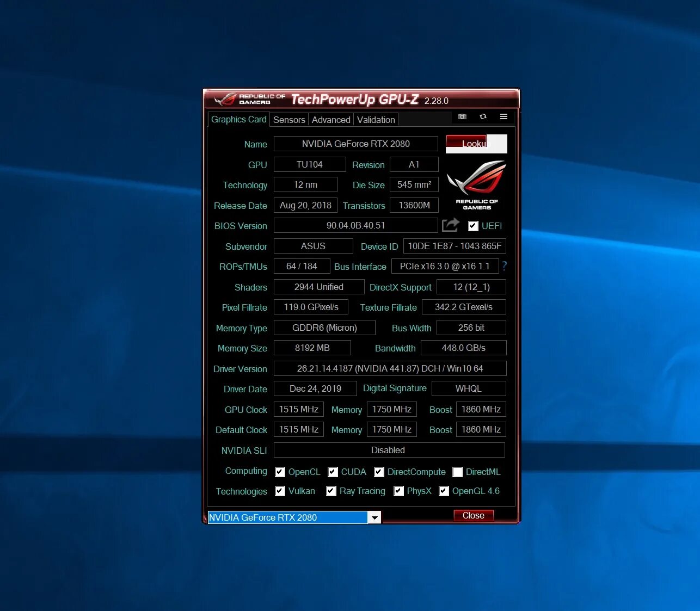The height and width of the screenshot is (611, 700).
Task: Click the DirectX Support value 12 (12_1)
Action: pyautogui.click(x=471, y=287)
